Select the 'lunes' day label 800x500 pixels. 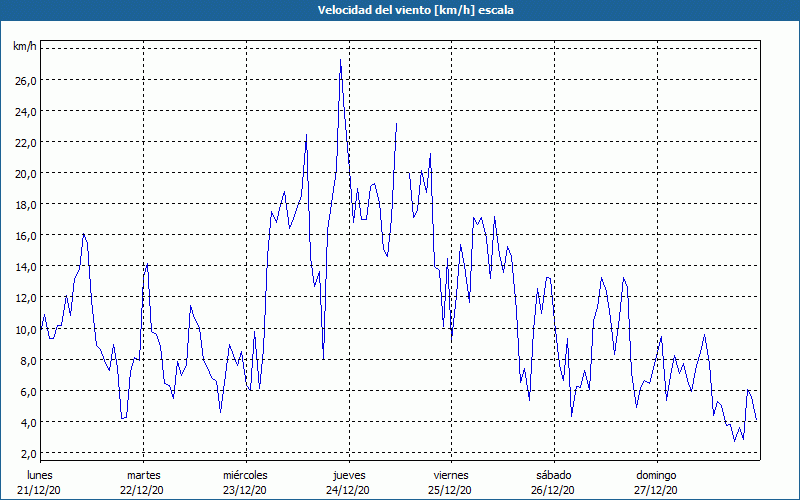(40, 475)
